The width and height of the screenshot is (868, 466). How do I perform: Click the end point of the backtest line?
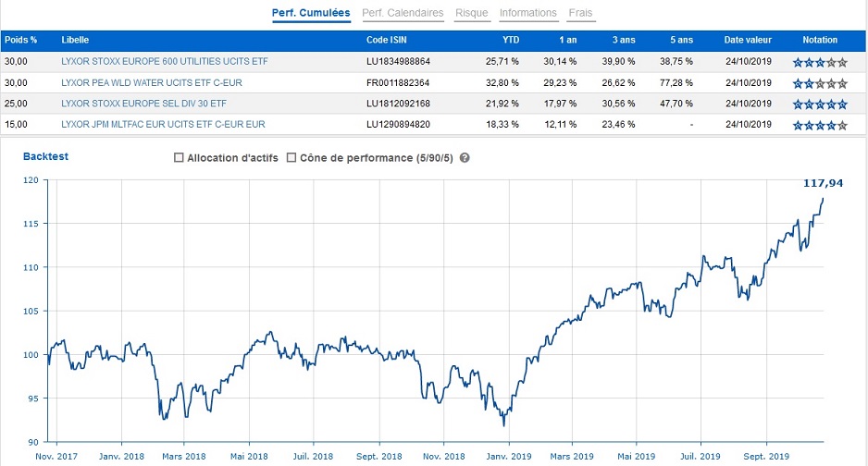coord(824,199)
